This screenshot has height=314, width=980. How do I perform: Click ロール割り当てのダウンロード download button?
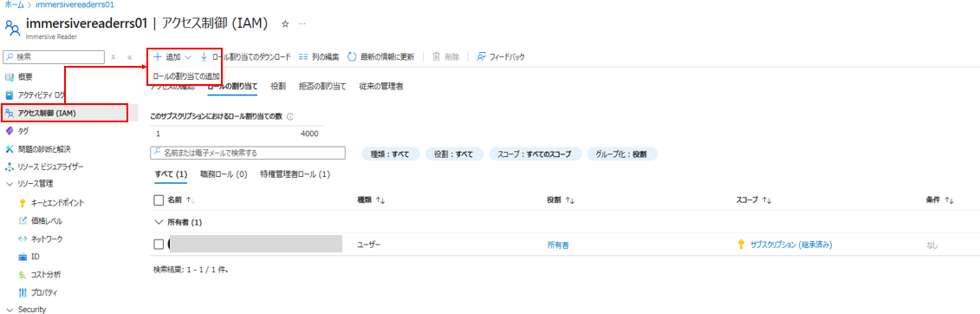click(x=245, y=57)
